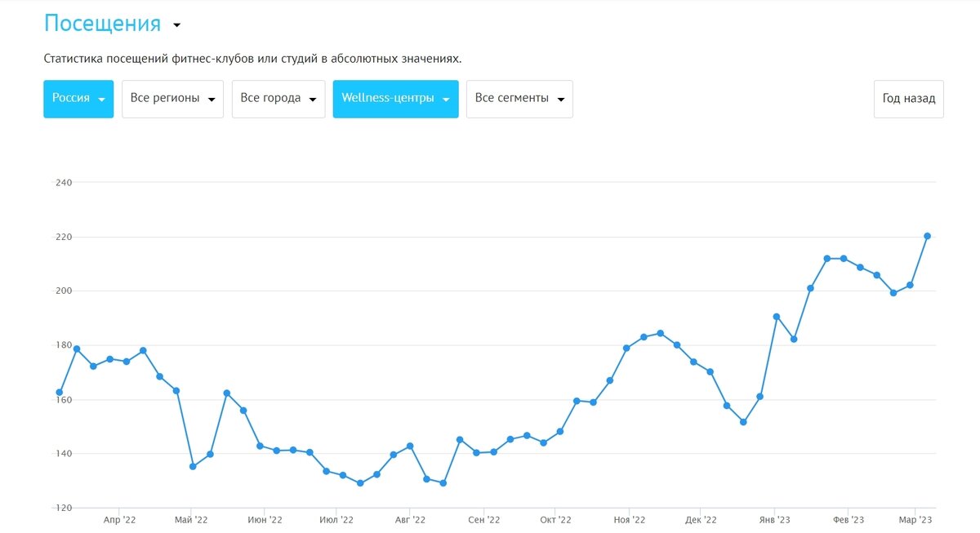This screenshot has height=533, width=980.
Task: Select the early January '23 point near 190
Action: click(x=777, y=317)
